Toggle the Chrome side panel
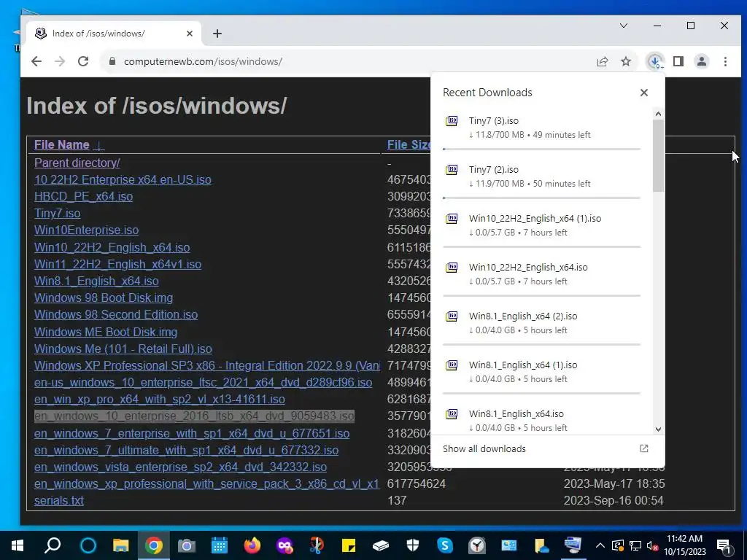The width and height of the screenshot is (747, 560). pos(678,61)
